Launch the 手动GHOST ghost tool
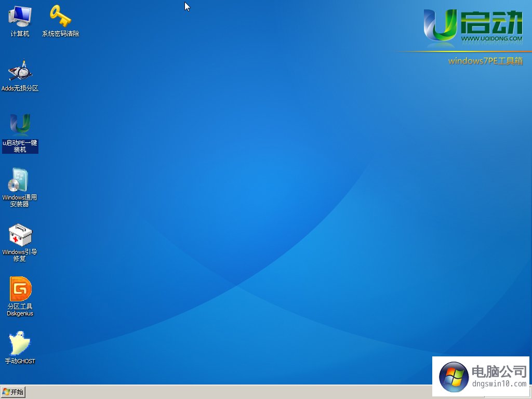Screen dimensions: 532x399 pos(20,343)
